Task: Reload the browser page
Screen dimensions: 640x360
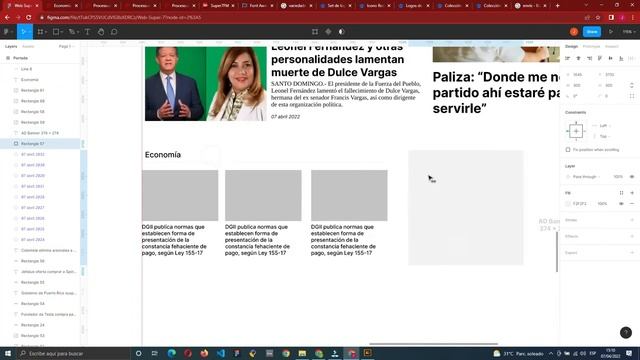Action: point(29,18)
